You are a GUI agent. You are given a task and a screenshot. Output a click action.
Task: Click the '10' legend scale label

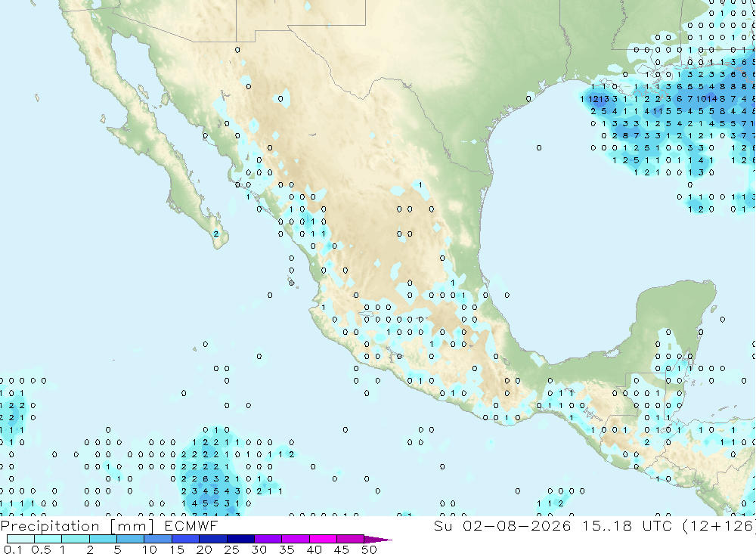point(150,549)
